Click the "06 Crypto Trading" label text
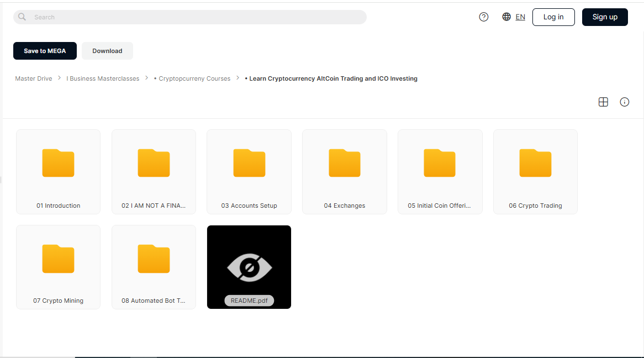Viewport: 644px width, 358px height. pos(535,206)
